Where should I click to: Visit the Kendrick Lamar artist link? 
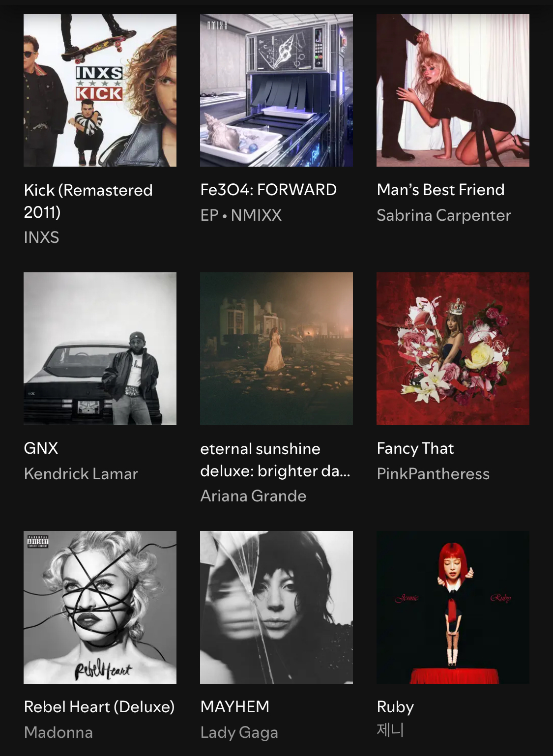click(81, 474)
